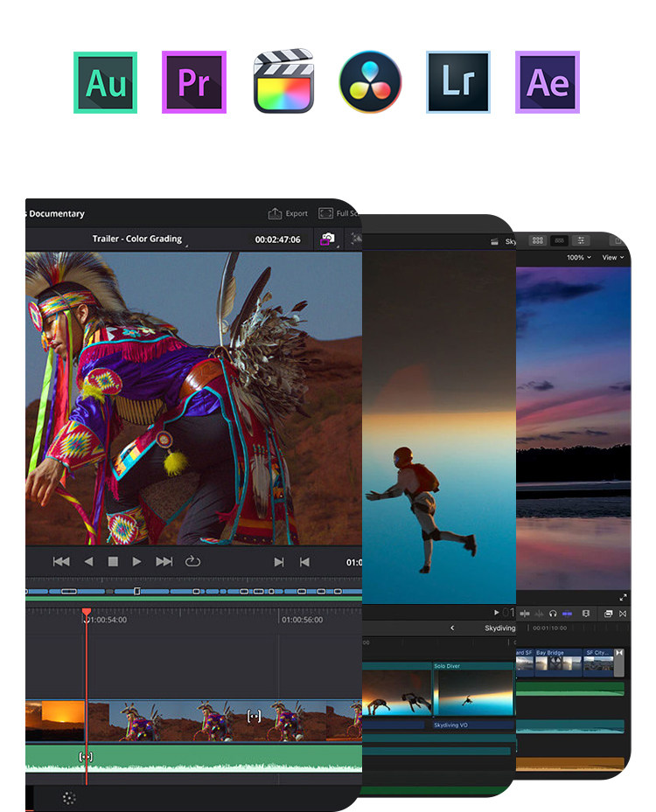This screenshot has width=656, height=812.
Task: Toggle the timeline filmstrip view icon
Action: 559,240
